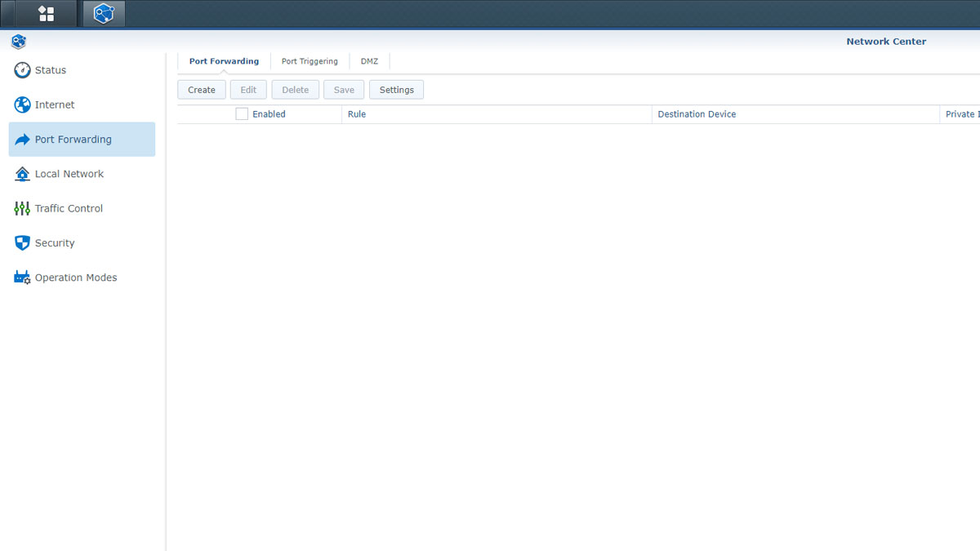Viewport: 980px width, 551px height.
Task: Switch to the Port Triggering tab
Action: tap(310, 61)
